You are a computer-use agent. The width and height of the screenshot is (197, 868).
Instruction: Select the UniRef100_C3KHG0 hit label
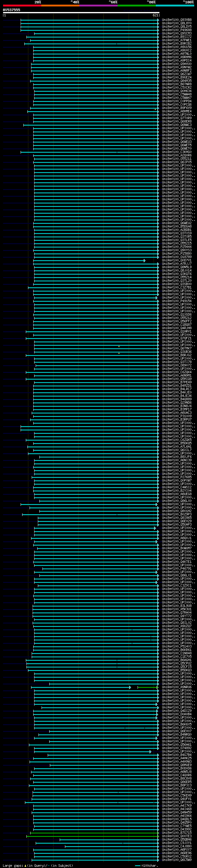[176, 152]
